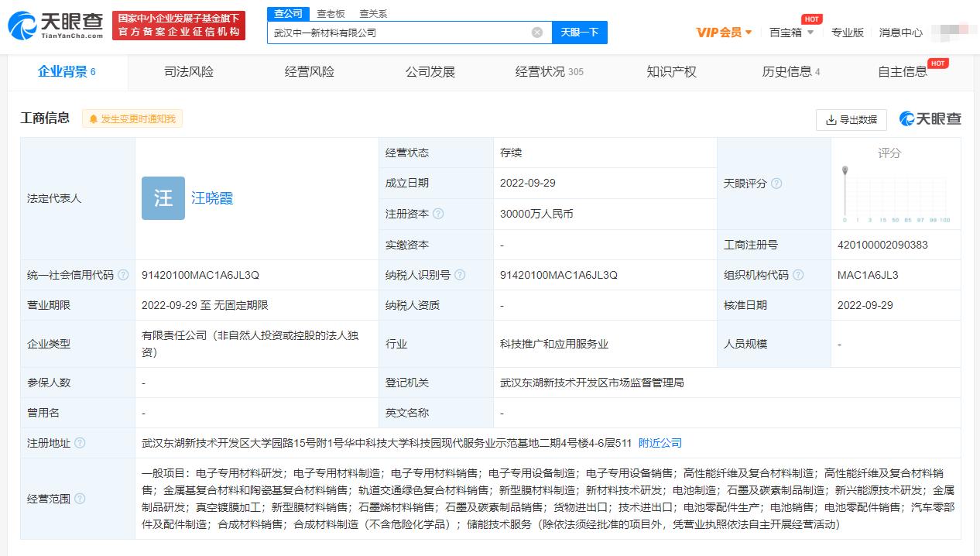The width and height of the screenshot is (980, 556).
Task: Click the 天眼一下 search button
Action: (x=579, y=33)
